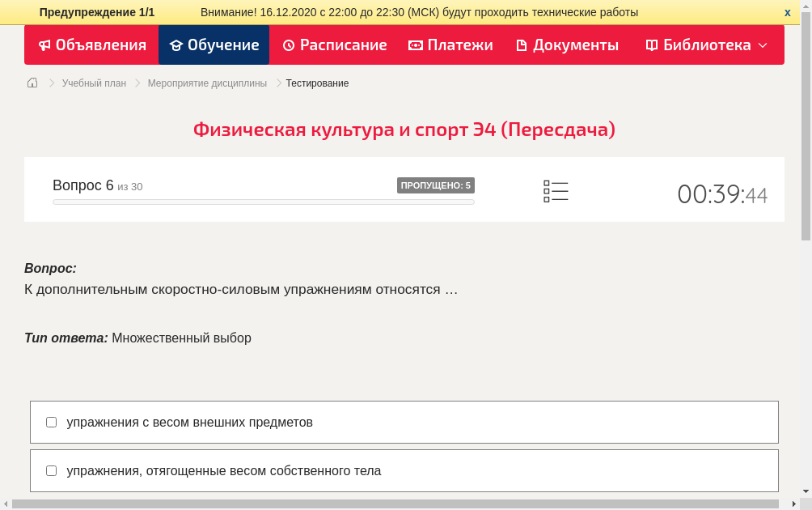The width and height of the screenshot is (812, 510).
Task: Select the graduation cap icon beside Обучение
Action: 176,45
